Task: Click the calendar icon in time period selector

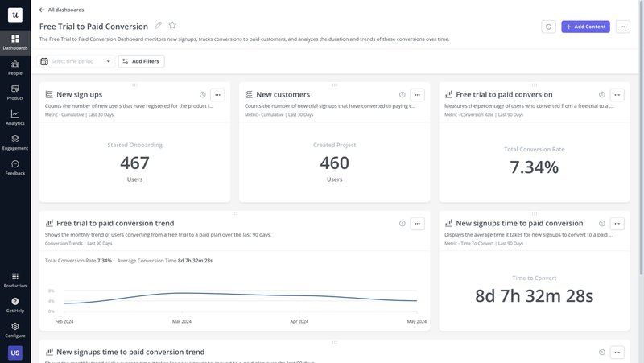Action: 44,61
